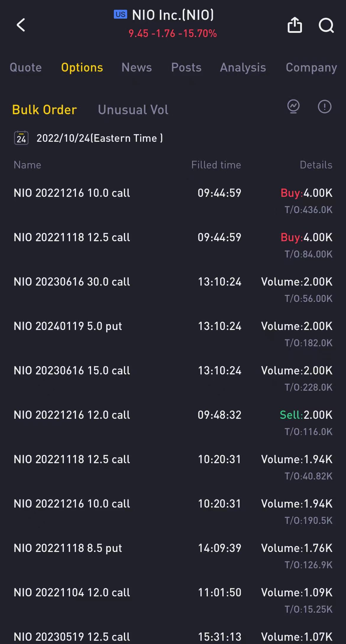The image size is (346, 644).
Task: Open the Posts tab
Action: [186, 67]
